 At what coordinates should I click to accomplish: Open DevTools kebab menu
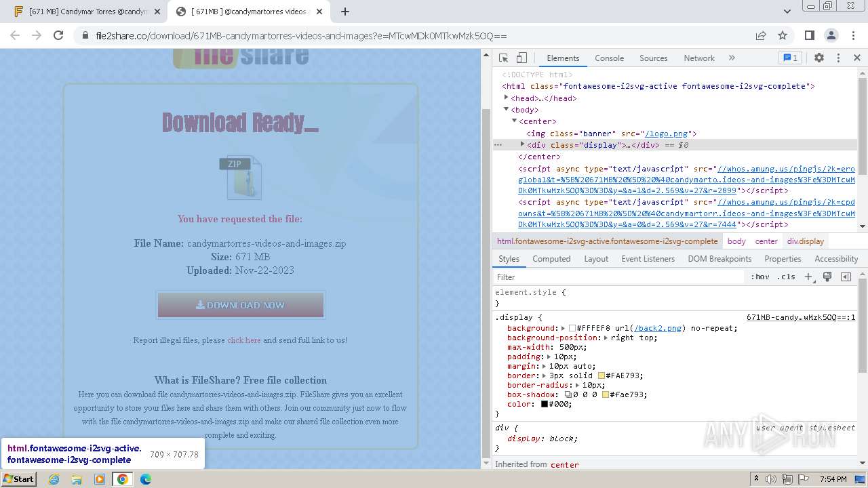838,58
